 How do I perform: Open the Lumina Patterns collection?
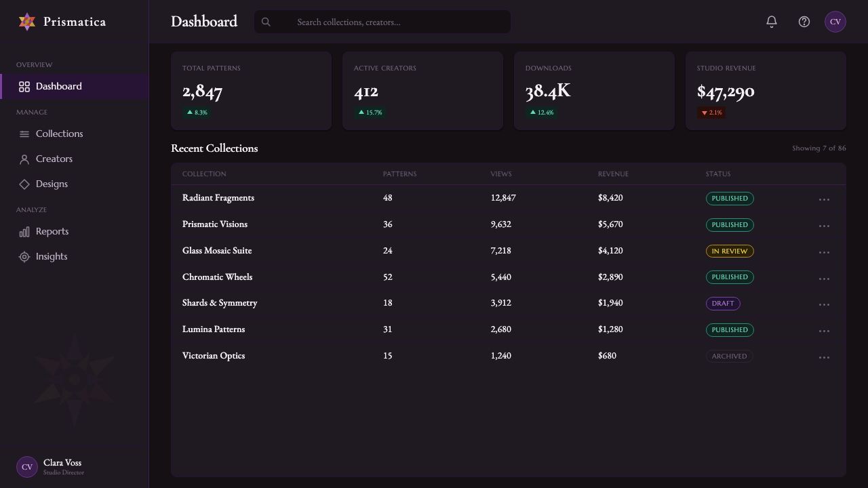[214, 329]
